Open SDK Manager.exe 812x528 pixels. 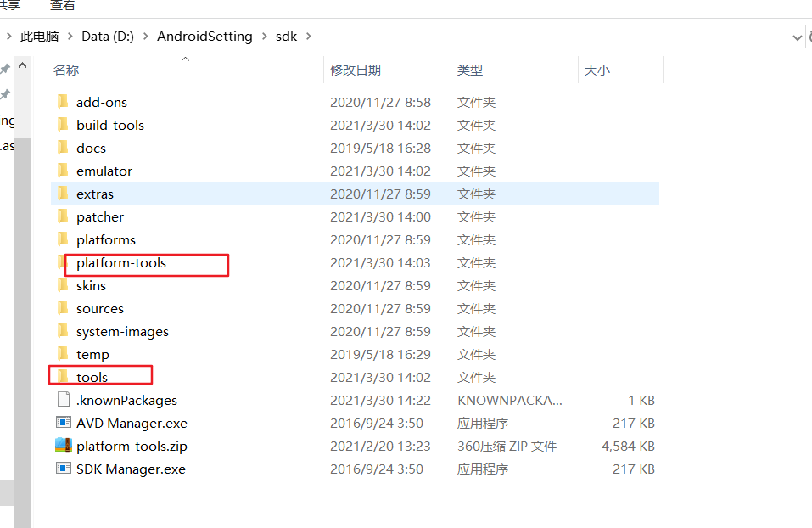tap(120, 468)
